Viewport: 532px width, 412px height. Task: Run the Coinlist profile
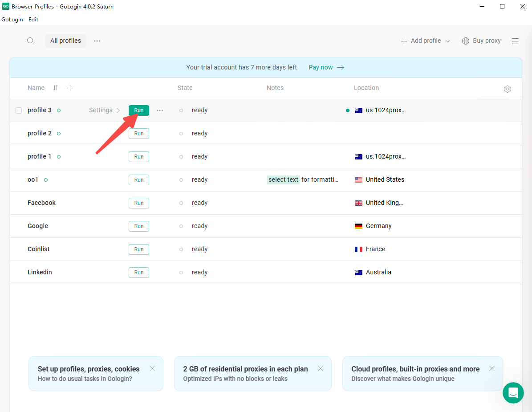139,249
